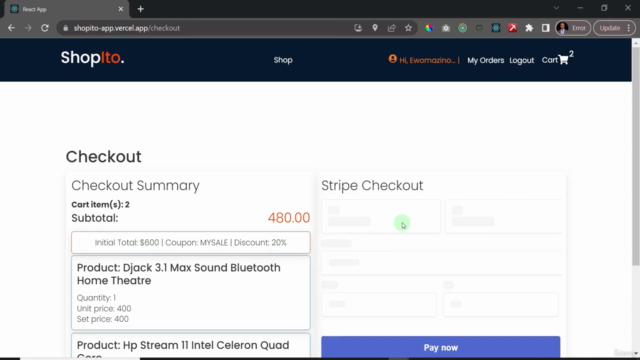Screen dimensions: 640x360
Task: Click the user greeting Hi, Ewomazino
Action: click(x=427, y=60)
